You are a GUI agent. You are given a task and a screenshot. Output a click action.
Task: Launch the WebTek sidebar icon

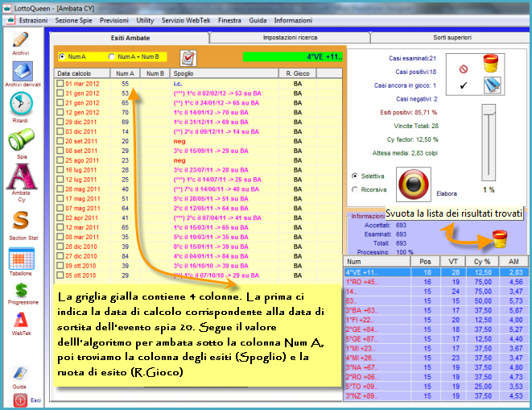point(22,320)
